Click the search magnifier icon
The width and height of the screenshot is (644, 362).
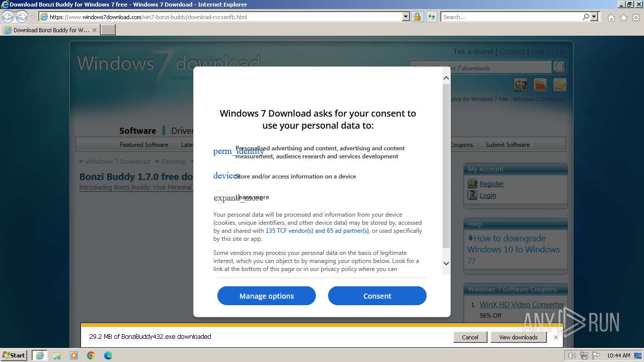tap(586, 17)
